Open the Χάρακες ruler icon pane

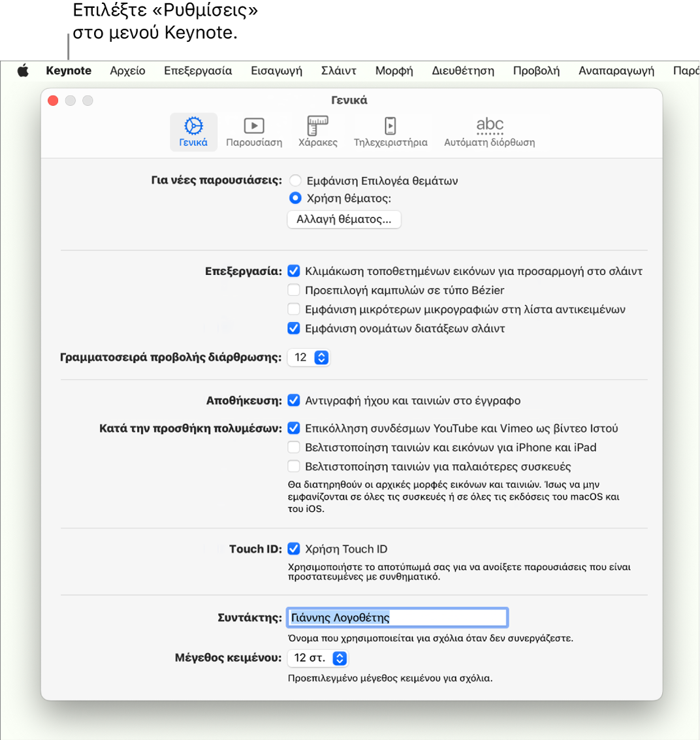click(x=318, y=132)
